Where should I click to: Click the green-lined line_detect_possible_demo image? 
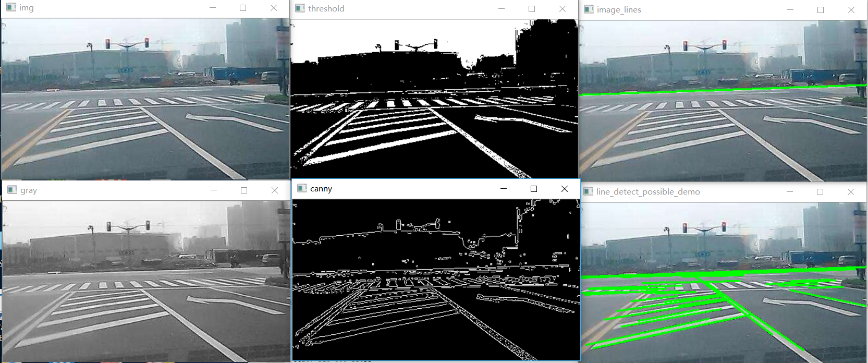[724, 282]
